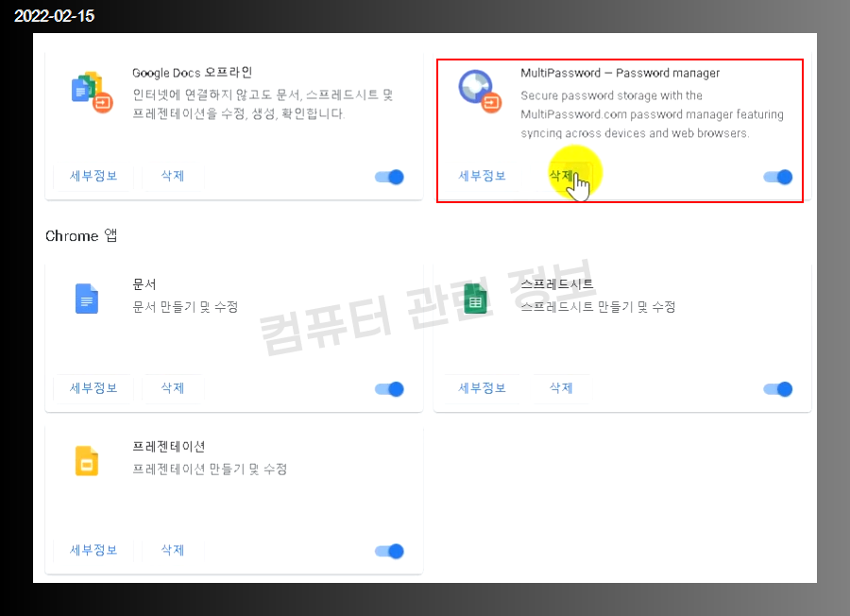Click the '프레젠테이션' app title
The image size is (850, 616).
pyautogui.click(x=169, y=446)
